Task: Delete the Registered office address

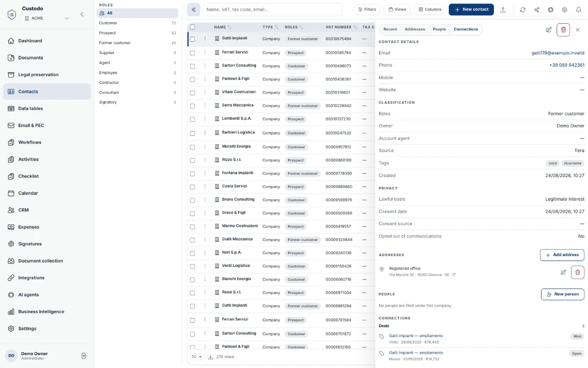Action: click(577, 272)
